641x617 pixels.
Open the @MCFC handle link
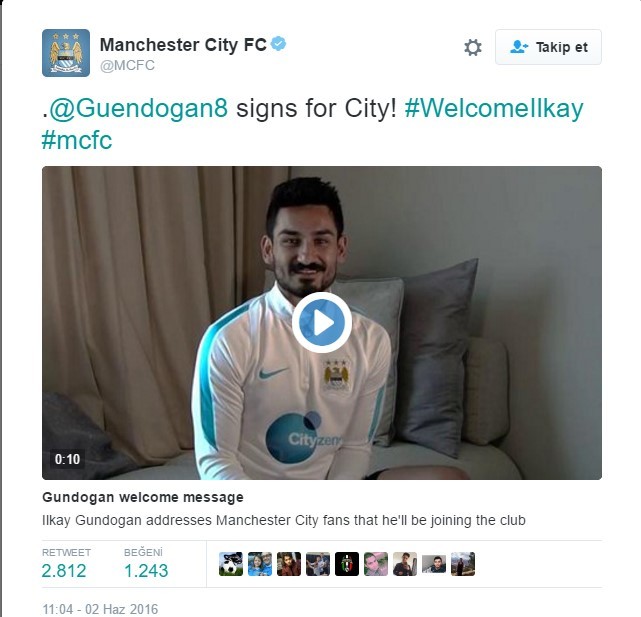127,65
